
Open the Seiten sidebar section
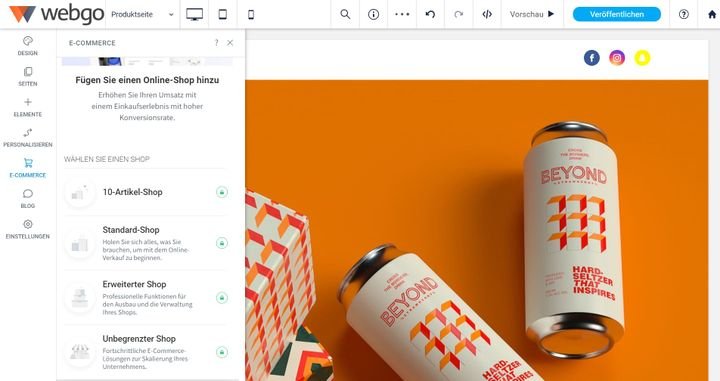[28, 77]
